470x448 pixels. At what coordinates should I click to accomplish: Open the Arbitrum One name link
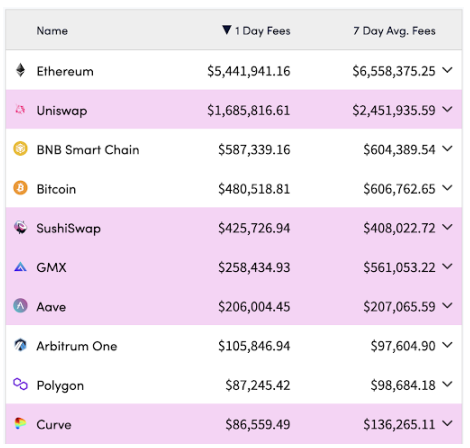point(77,346)
